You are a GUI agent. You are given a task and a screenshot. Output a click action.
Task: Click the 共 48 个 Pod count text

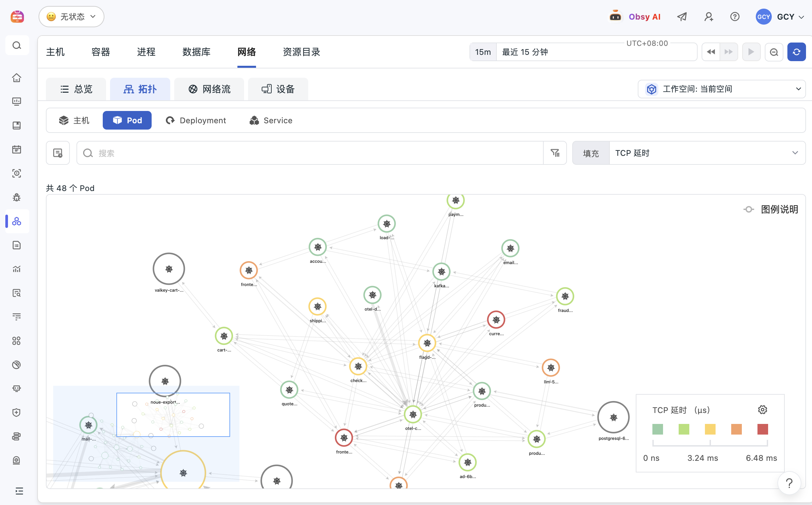pyautogui.click(x=70, y=188)
